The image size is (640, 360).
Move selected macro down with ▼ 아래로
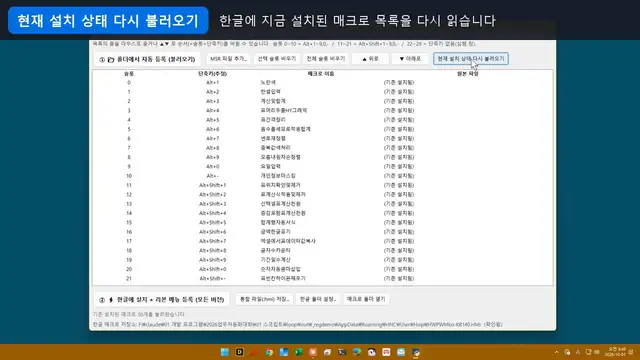point(410,59)
